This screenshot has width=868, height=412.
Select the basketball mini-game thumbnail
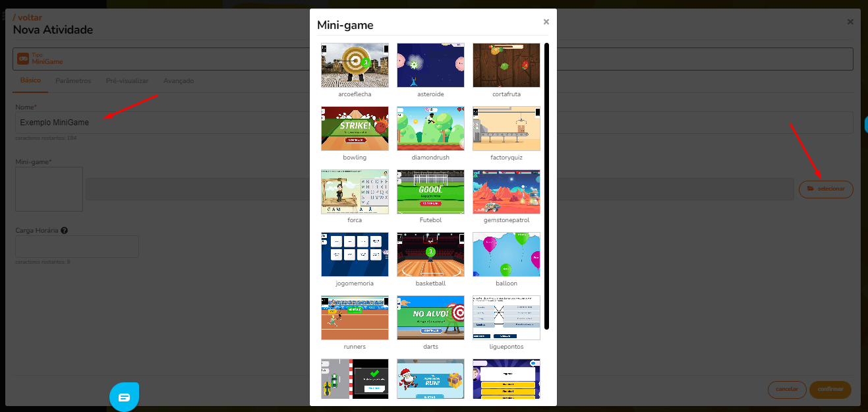430,254
